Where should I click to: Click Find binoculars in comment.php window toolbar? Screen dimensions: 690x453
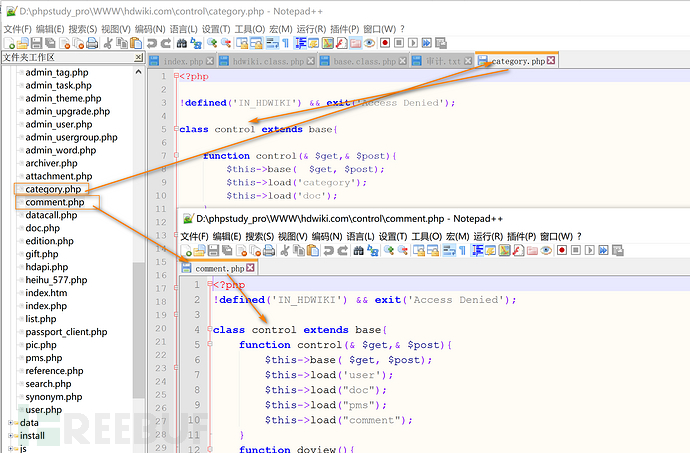click(x=358, y=251)
